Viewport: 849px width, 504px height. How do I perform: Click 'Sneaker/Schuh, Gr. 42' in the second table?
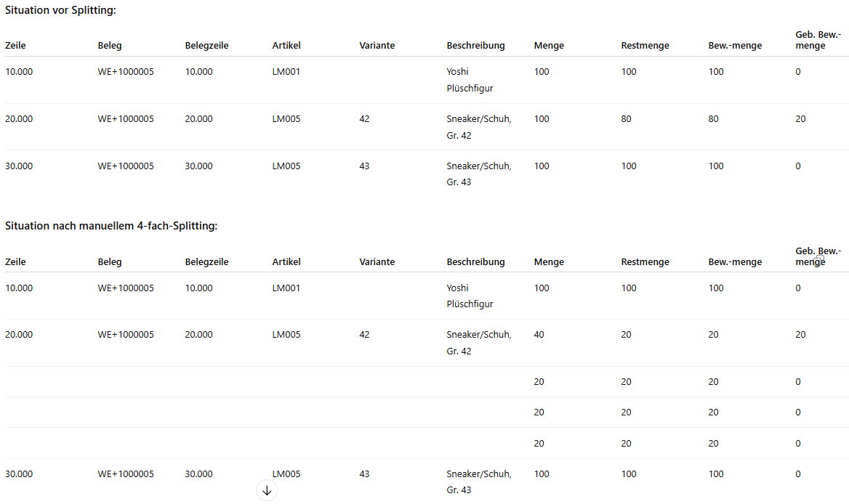pyautogui.click(x=478, y=343)
